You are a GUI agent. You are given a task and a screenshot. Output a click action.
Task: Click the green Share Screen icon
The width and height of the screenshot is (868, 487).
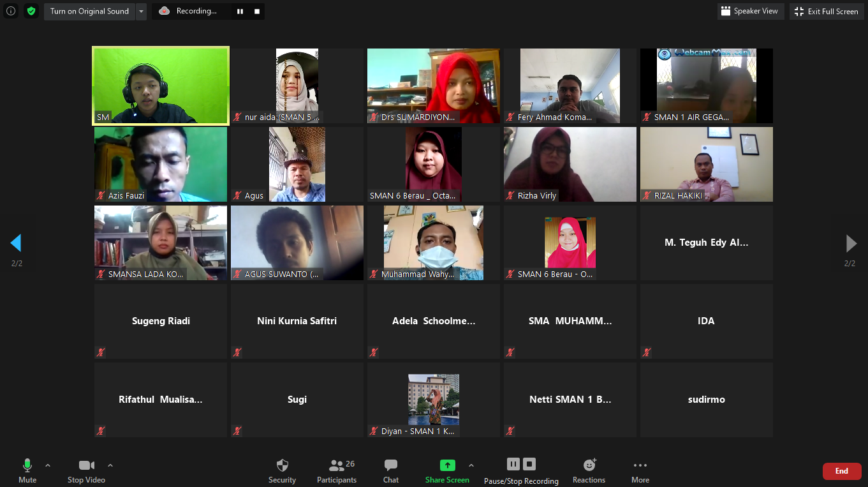coord(447,465)
